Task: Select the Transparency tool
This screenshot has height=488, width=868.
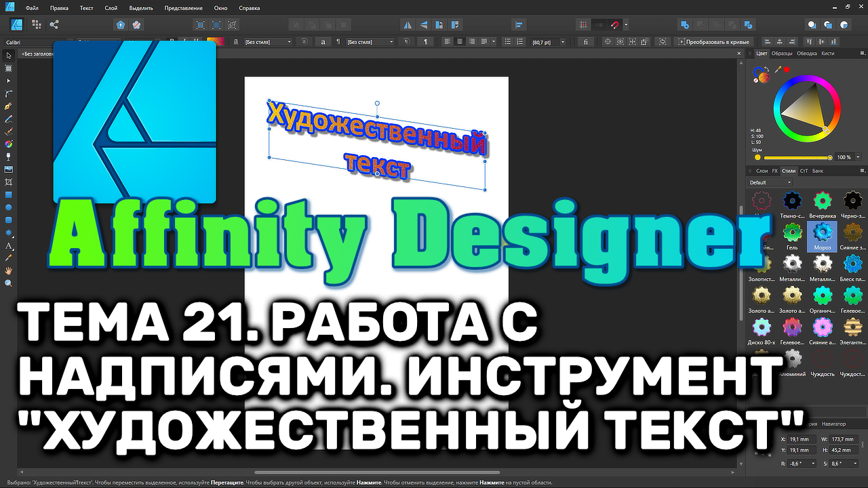Action: 9,157
